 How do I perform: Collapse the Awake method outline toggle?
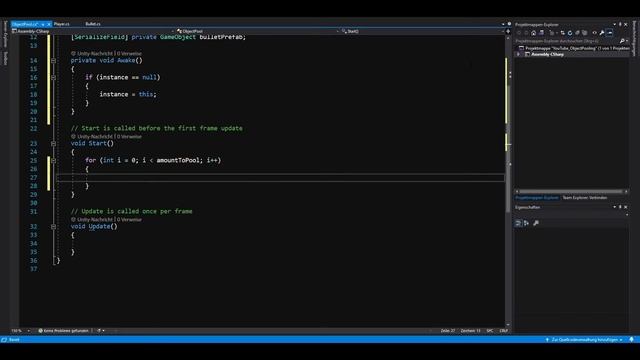click(x=53, y=60)
